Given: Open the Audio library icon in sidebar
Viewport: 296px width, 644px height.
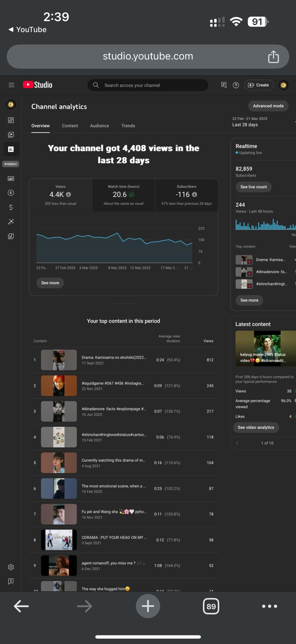Looking at the screenshot, I should (x=11, y=236).
